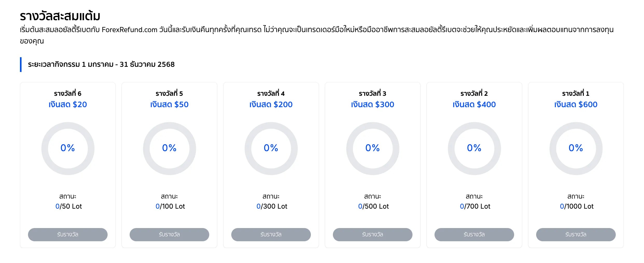Screen dimensions: 644x263
Task: Claim reward button for รางวัลที่ 1
Action: [x=576, y=235]
